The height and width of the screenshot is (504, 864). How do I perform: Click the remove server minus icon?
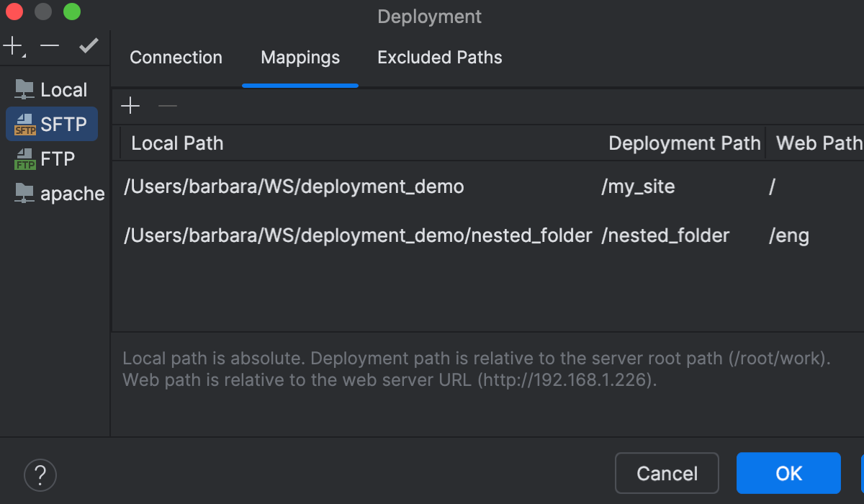tap(50, 47)
